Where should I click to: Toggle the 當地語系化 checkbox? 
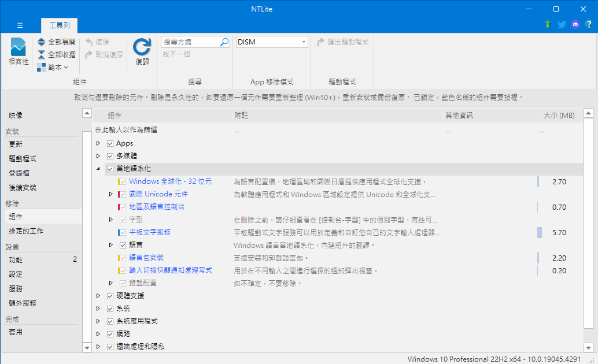coord(110,169)
